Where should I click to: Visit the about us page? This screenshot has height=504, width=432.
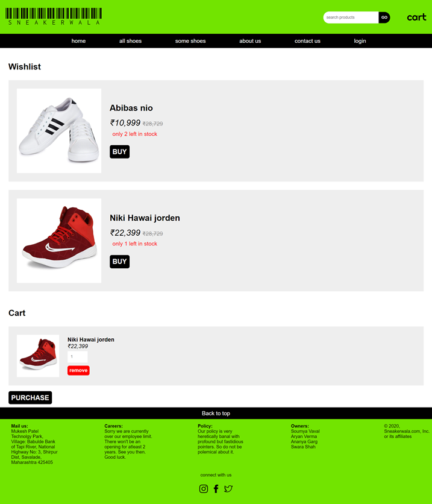pos(250,41)
